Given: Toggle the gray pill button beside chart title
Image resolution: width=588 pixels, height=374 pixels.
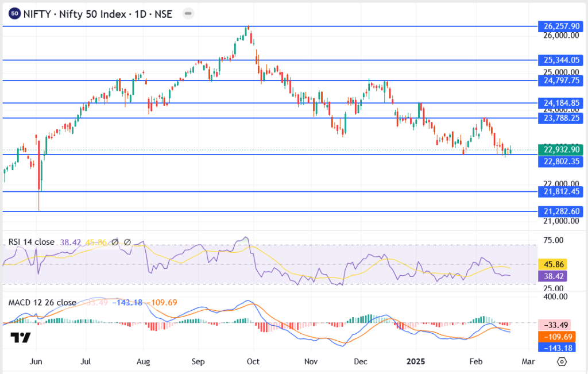Looking at the screenshot, I should pos(188,13).
